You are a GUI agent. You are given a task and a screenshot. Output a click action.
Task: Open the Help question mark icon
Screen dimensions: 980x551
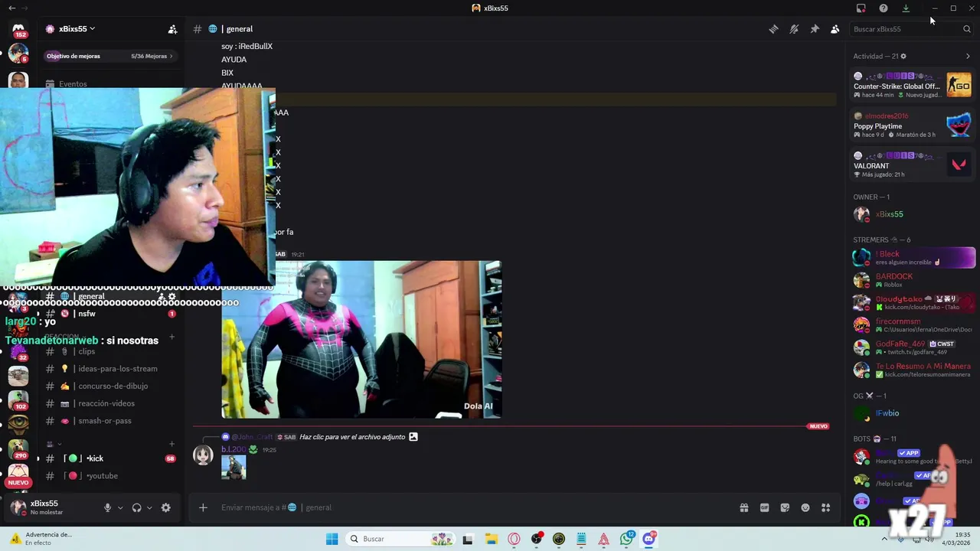(884, 8)
